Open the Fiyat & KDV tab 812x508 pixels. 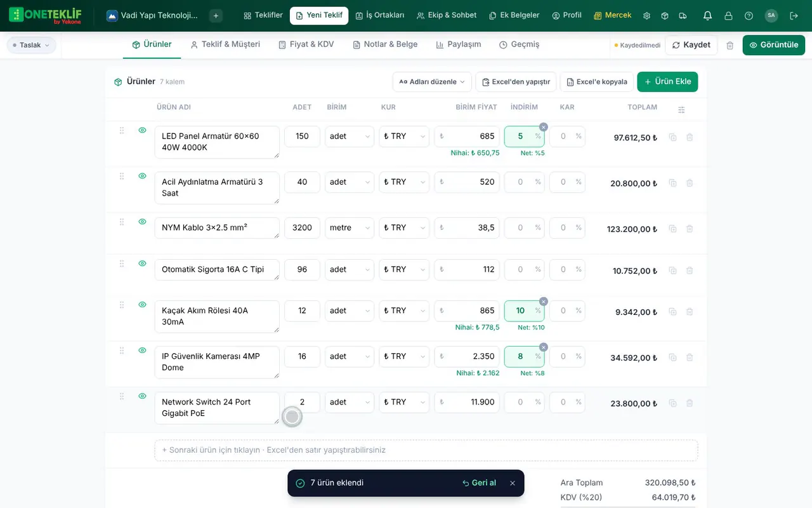[x=306, y=44]
